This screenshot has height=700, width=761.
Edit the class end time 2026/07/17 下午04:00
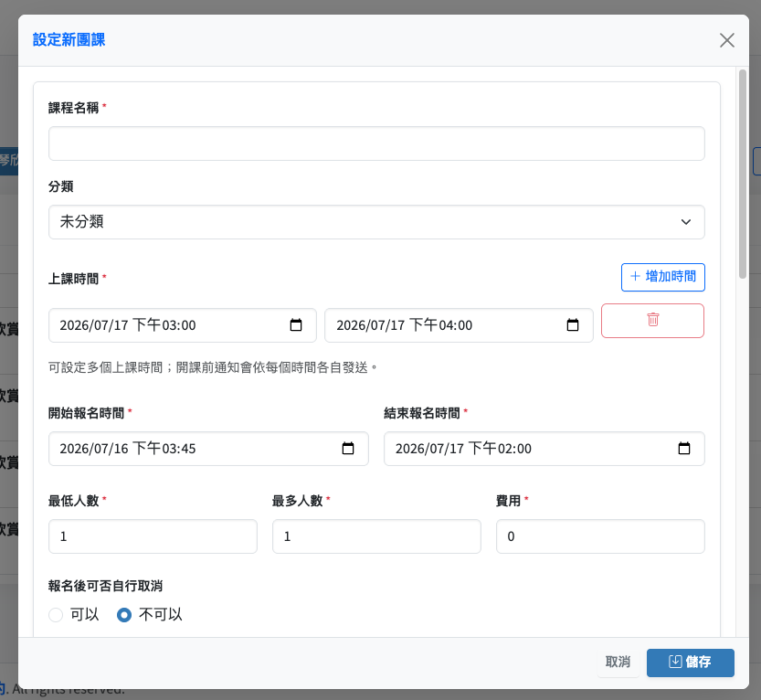point(459,325)
